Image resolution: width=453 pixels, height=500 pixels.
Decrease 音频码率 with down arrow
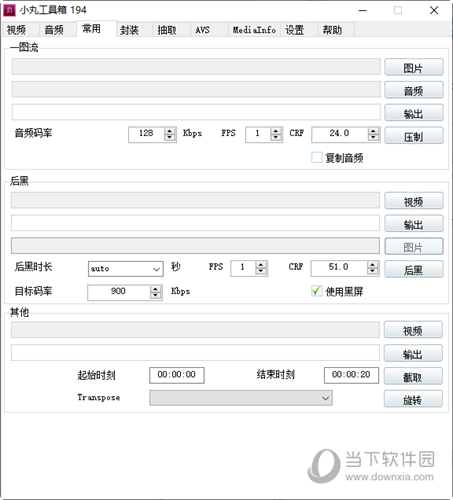click(x=170, y=137)
